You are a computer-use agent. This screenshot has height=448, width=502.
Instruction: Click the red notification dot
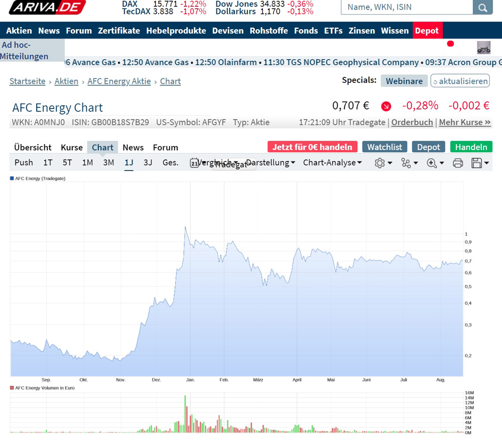(x=450, y=44)
